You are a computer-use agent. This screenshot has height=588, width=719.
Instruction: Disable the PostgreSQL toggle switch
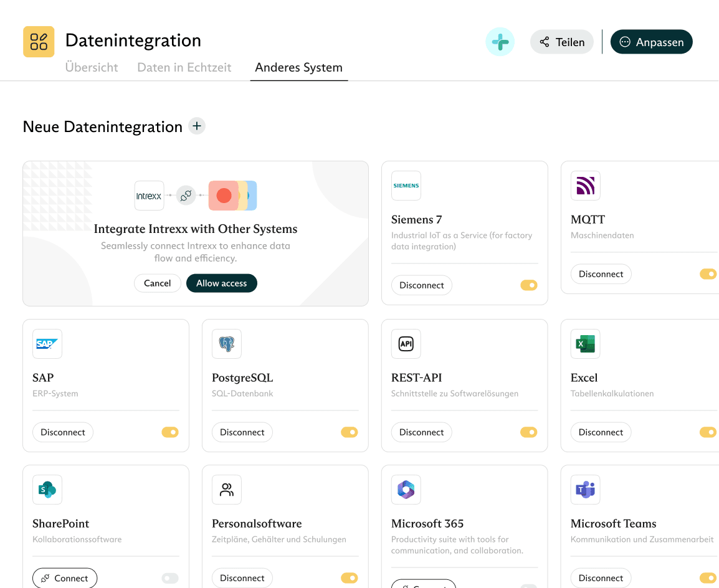(x=350, y=432)
